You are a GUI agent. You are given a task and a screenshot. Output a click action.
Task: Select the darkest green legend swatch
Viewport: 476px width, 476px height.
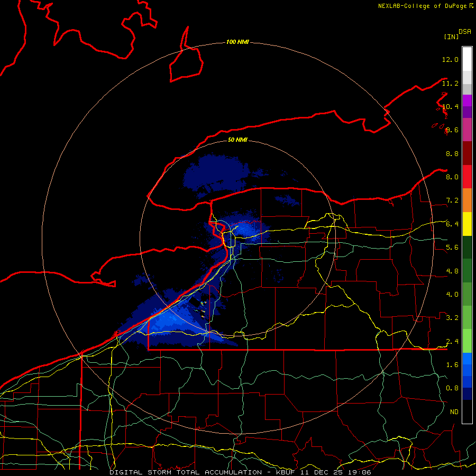(467, 247)
